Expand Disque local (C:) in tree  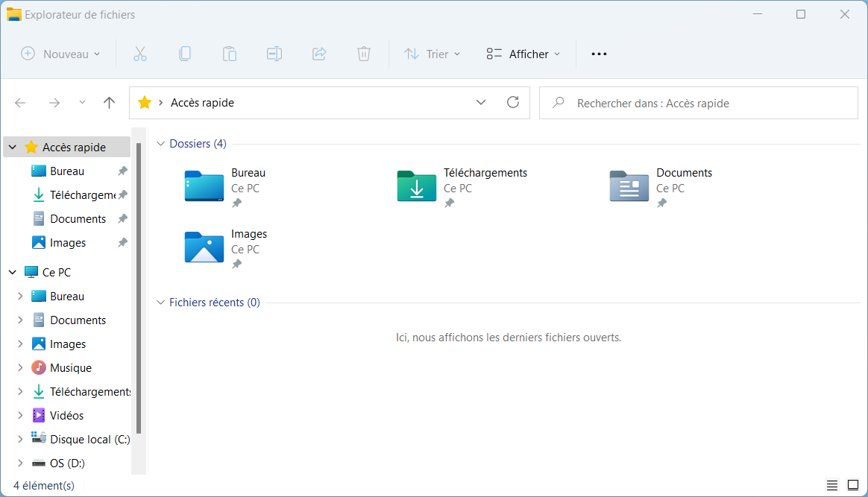coord(20,439)
